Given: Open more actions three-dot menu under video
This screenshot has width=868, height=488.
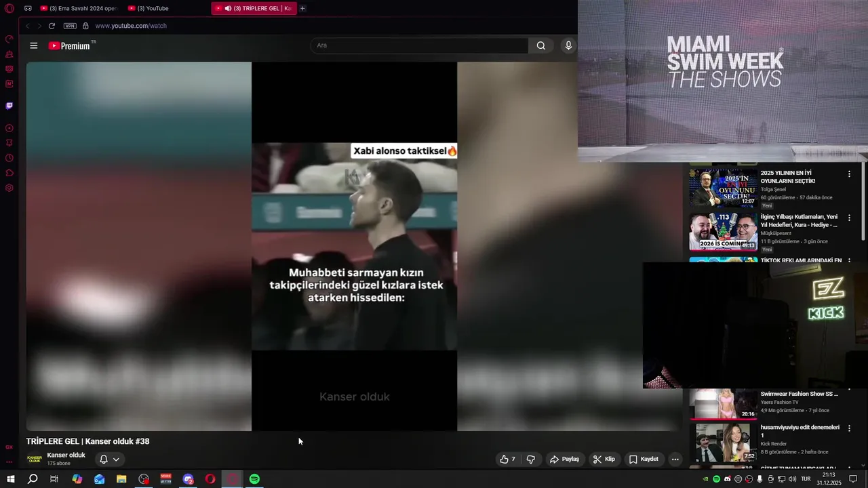Looking at the screenshot, I should 675,459.
